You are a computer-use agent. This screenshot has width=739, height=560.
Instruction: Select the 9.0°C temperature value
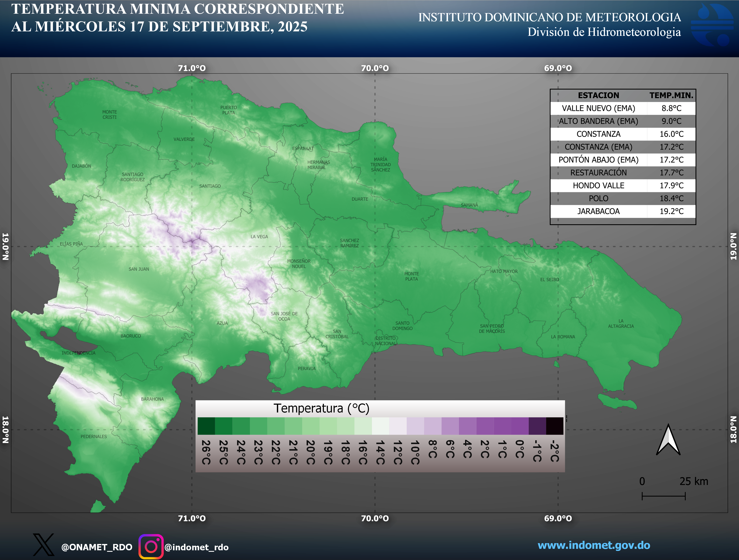click(671, 121)
